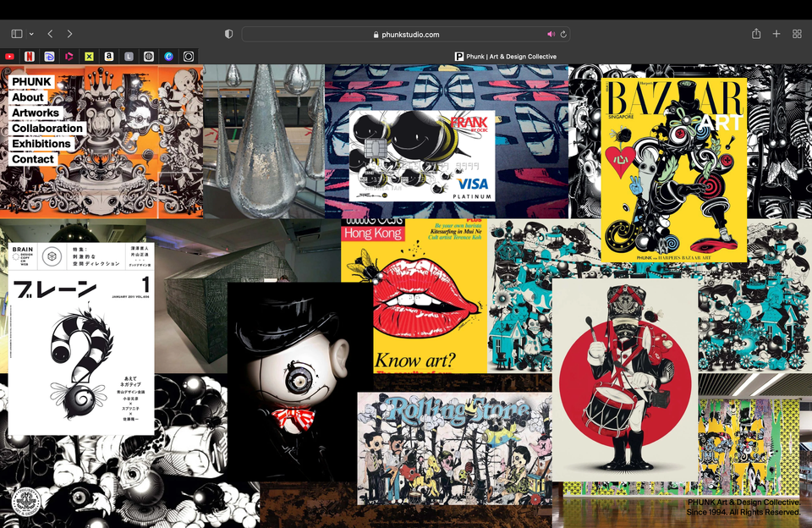812x528 pixels.
Task: Mute the tab audio via the speaker icon
Action: pos(551,34)
